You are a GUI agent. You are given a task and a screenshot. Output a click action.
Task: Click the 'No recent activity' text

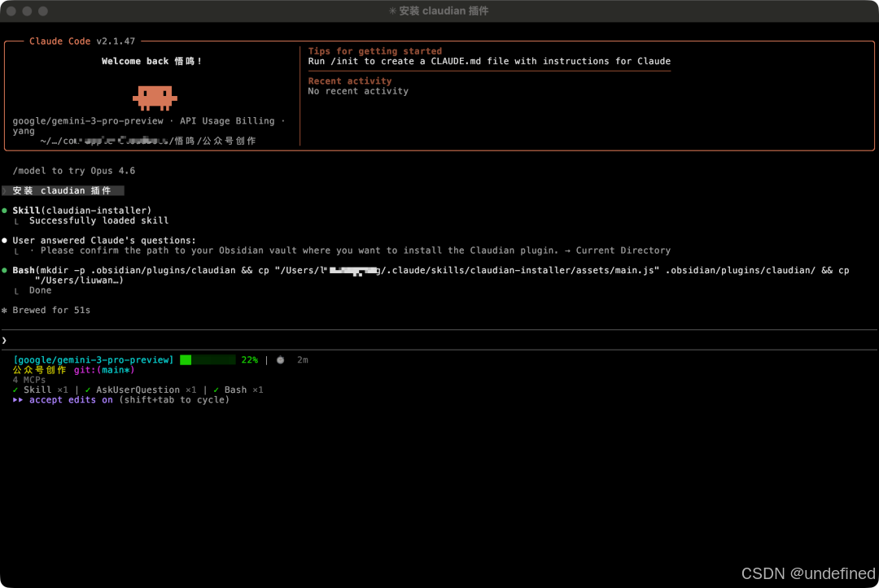coord(358,91)
